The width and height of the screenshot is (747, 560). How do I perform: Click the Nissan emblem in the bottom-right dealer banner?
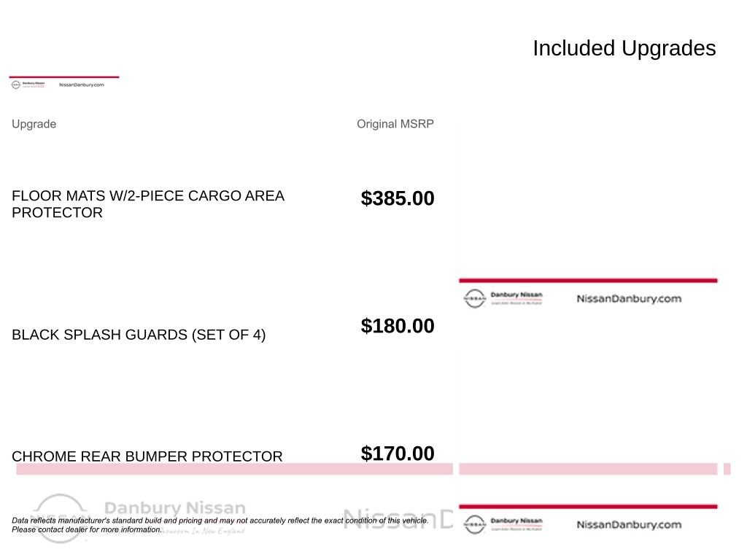pyautogui.click(x=474, y=524)
